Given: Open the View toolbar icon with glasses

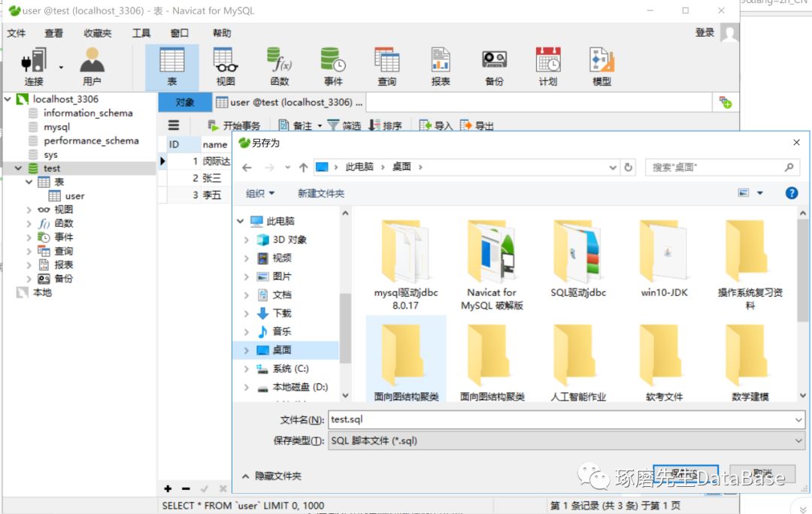Looking at the screenshot, I should coord(226,66).
